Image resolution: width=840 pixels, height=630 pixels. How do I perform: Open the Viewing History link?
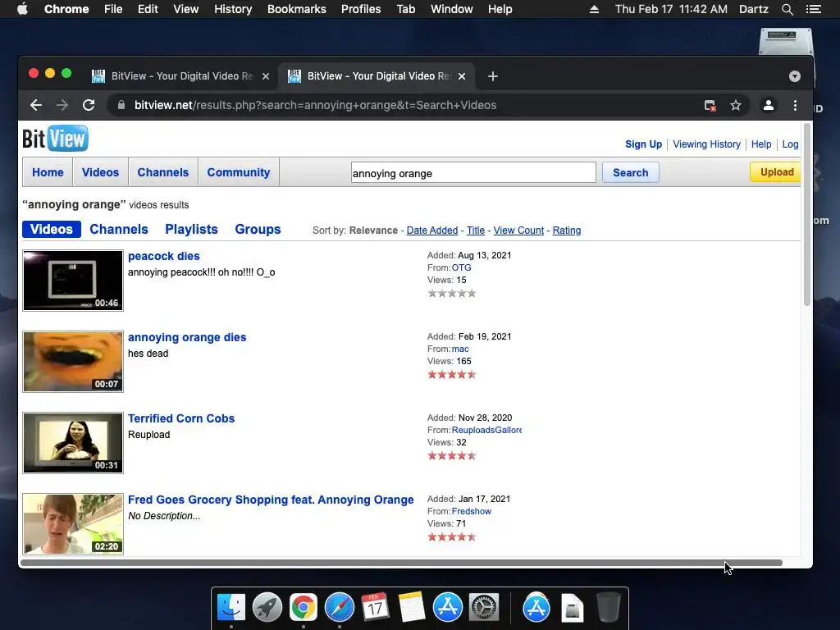(x=706, y=144)
